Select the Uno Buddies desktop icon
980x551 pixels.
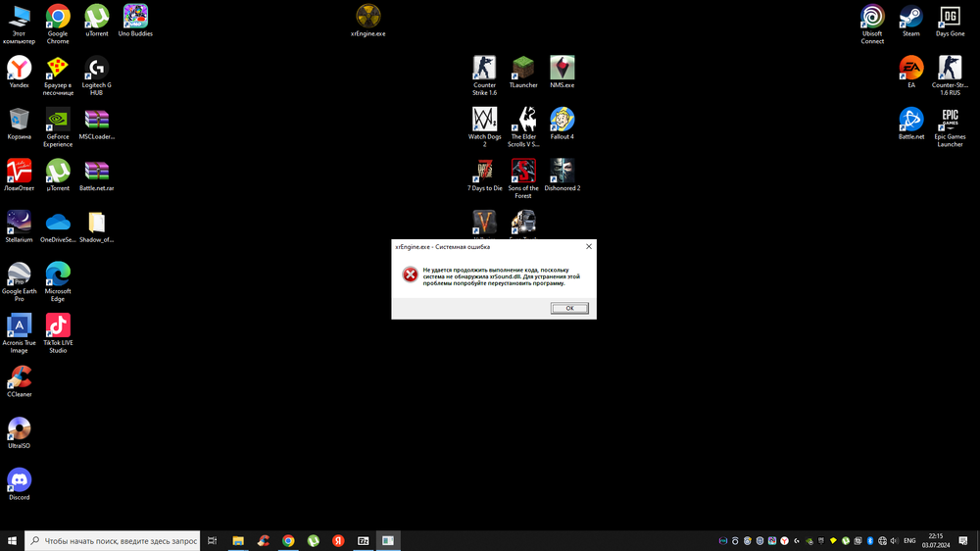coord(135,21)
